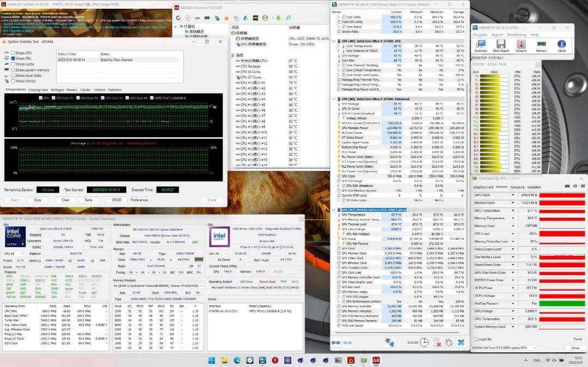Stop the stability test
This screenshot has width=588, height=367.
point(38,200)
